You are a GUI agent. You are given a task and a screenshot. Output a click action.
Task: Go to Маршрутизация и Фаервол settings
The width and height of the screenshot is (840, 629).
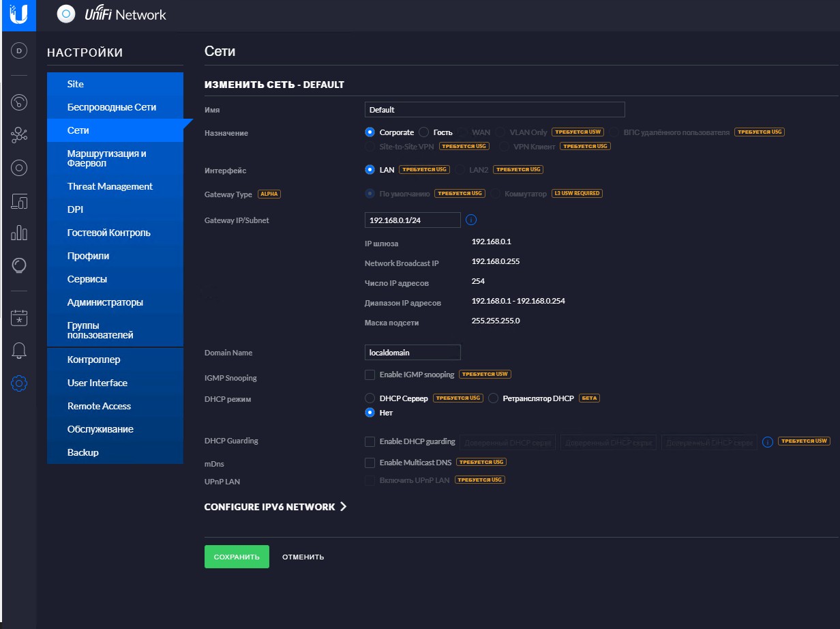[106, 158]
